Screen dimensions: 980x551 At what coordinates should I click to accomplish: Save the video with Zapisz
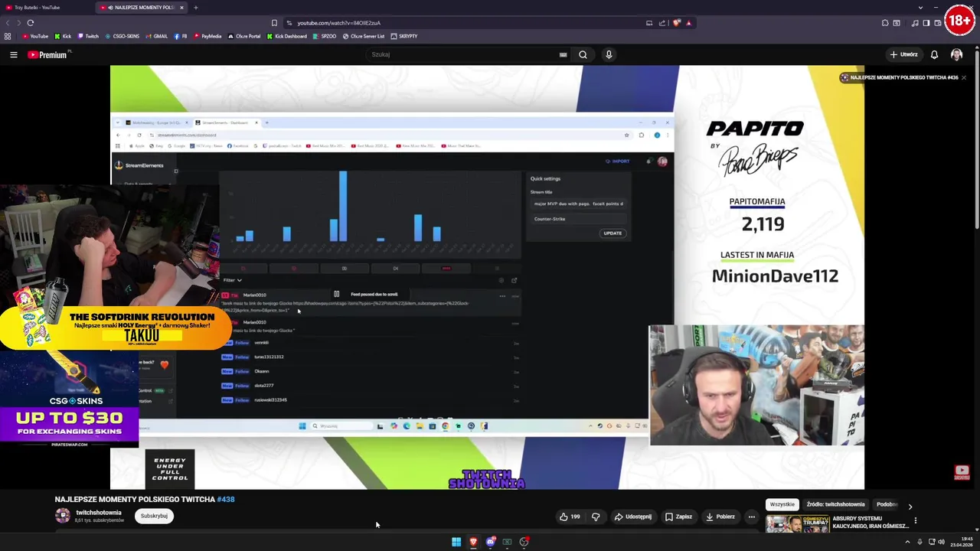(678, 517)
